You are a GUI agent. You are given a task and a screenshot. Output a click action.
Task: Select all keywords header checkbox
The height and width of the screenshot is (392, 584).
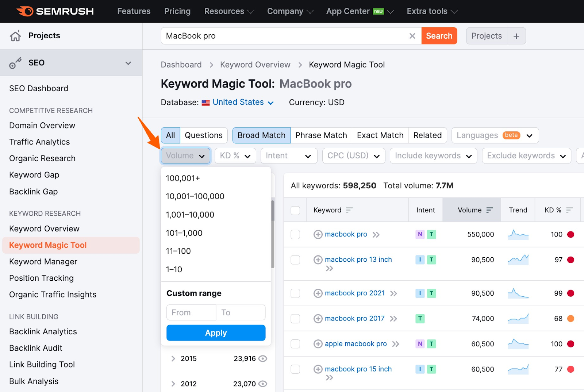tap(295, 210)
